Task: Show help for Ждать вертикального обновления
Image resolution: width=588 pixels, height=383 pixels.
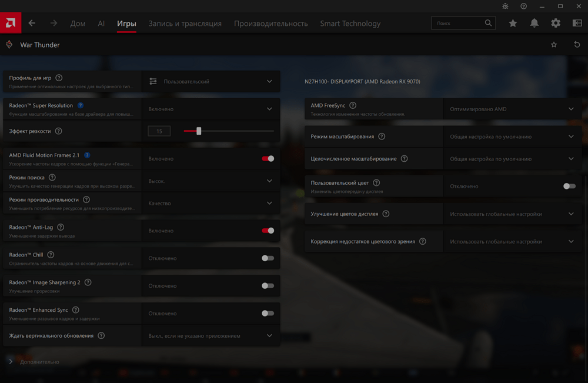Action: click(101, 335)
